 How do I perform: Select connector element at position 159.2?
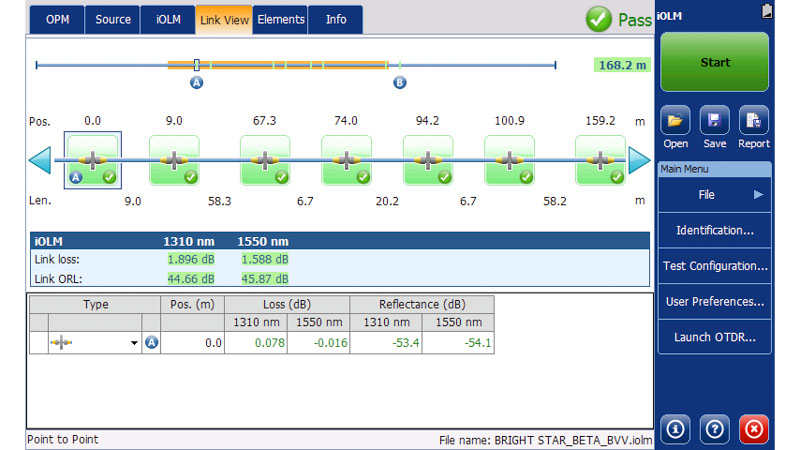coord(600,160)
